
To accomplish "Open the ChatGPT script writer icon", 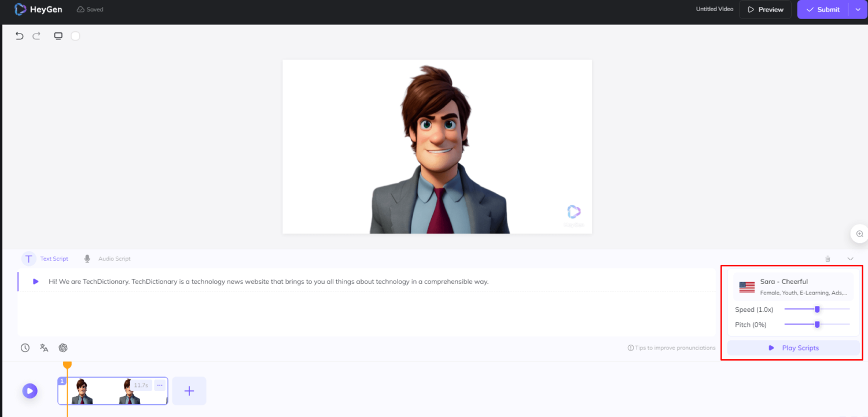I will 63,348.
